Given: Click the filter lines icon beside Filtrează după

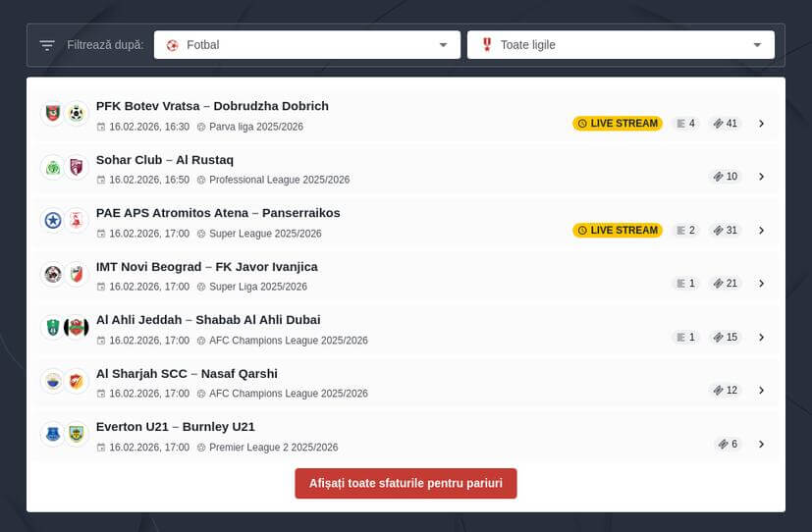Looking at the screenshot, I should coord(47,45).
